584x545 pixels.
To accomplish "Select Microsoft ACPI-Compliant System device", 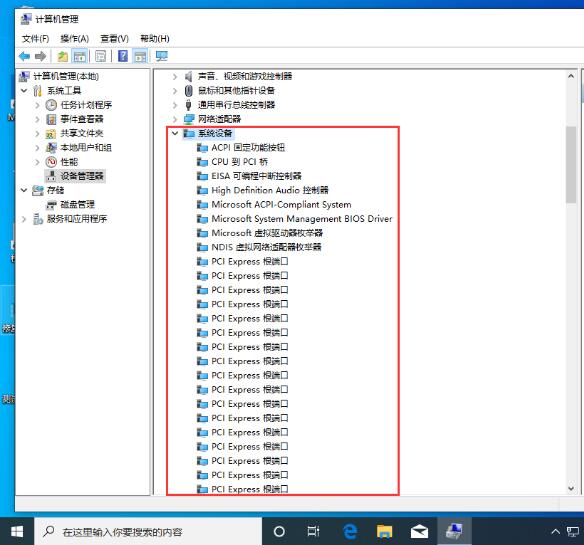I will (281, 205).
